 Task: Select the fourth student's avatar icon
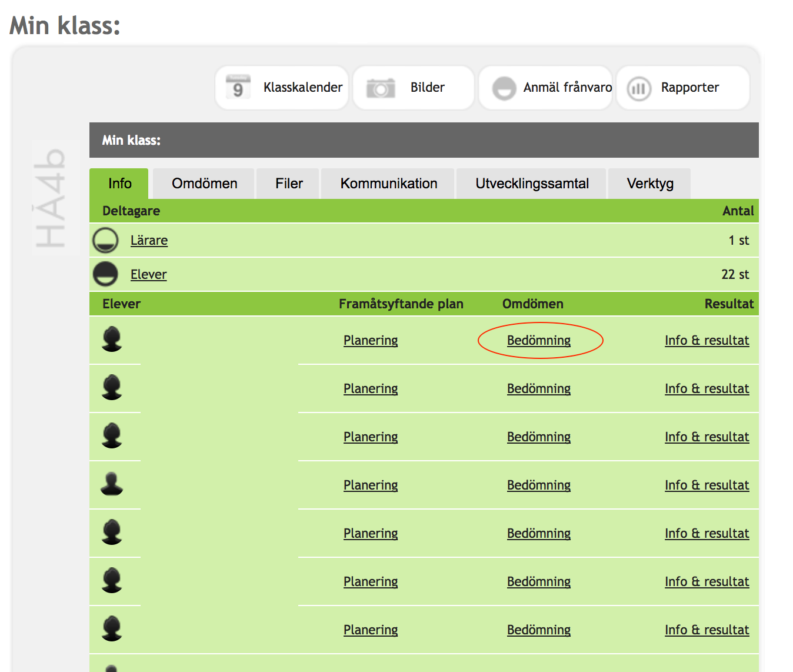pos(112,484)
